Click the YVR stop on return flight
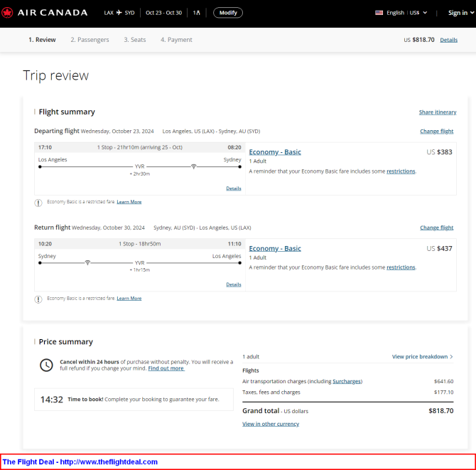 pyautogui.click(x=140, y=263)
